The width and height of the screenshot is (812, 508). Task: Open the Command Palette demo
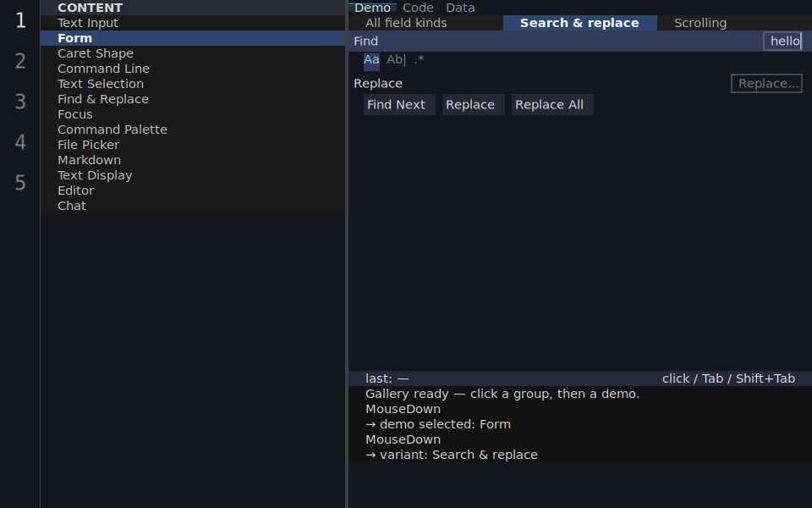coord(193,130)
